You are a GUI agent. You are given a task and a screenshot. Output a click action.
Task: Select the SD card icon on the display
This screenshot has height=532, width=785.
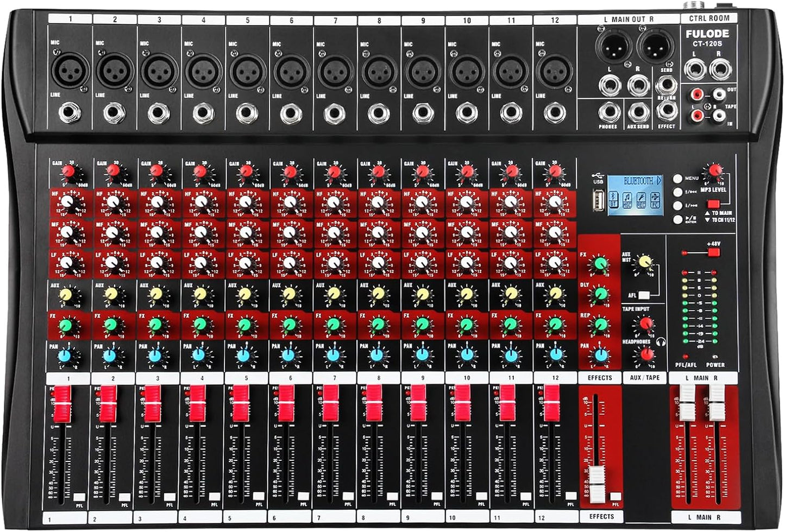click(x=640, y=199)
